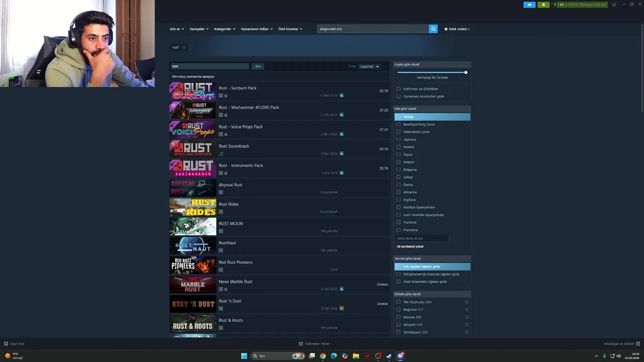Click the search term field containing rust
Image resolution: width=644 pixels, height=362 pixels.
click(210, 66)
